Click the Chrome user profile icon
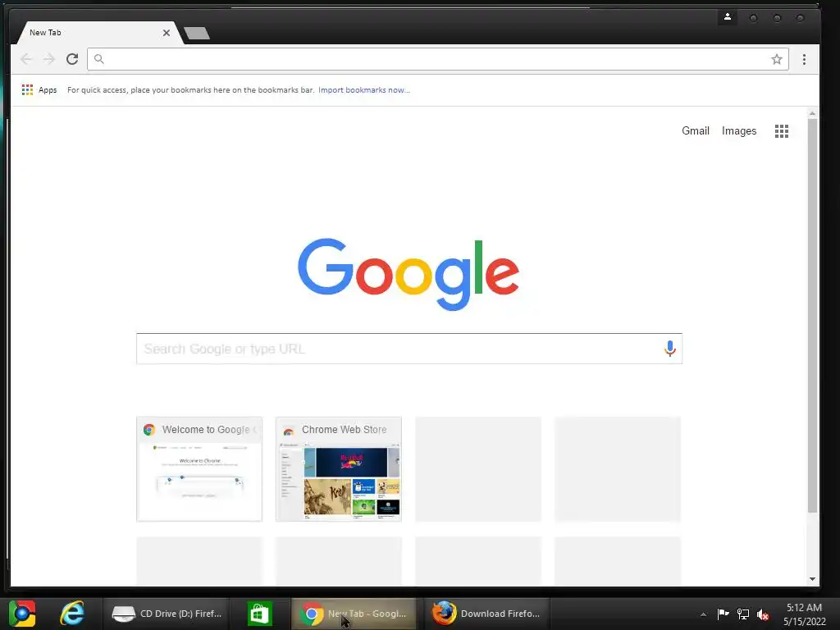Image resolution: width=840 pixels, height=630 pixels. 728,17
